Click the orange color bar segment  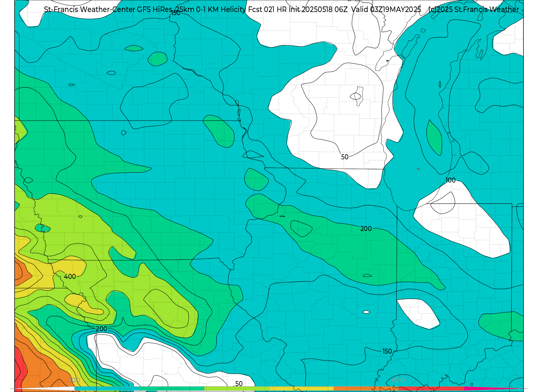click(x=366, y=389)
